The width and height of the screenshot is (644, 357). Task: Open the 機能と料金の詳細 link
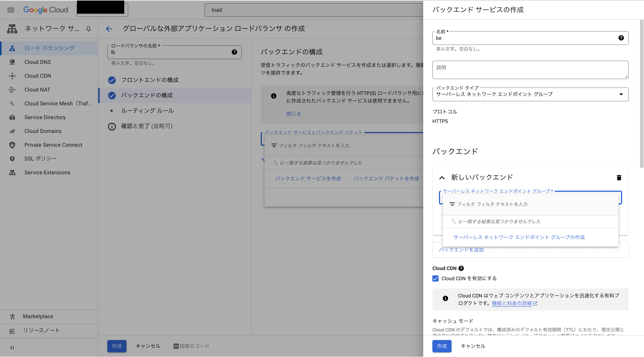(514, 303)
